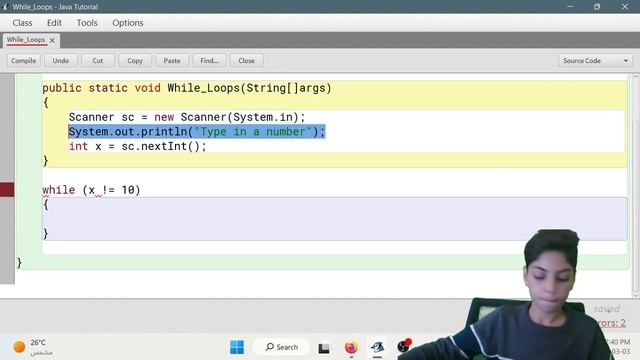Open BlueJ icon in the taskbar
The height and width of the screenshot is (360, 640).
pos(378,347)
